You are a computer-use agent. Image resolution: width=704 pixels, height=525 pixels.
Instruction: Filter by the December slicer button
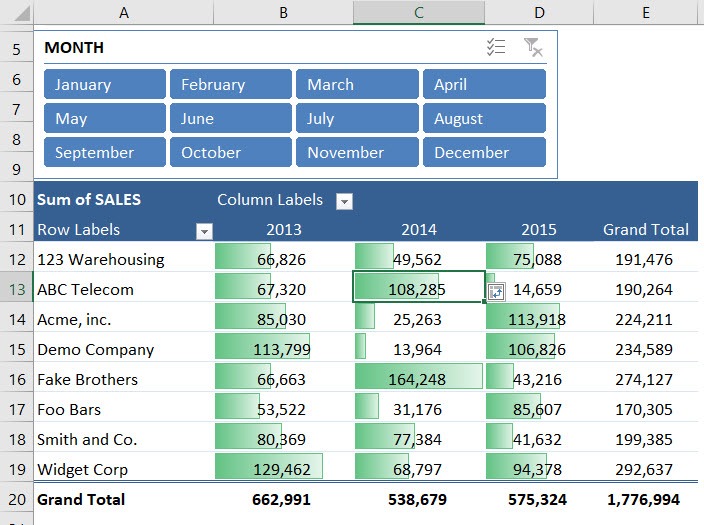[484, 152]
